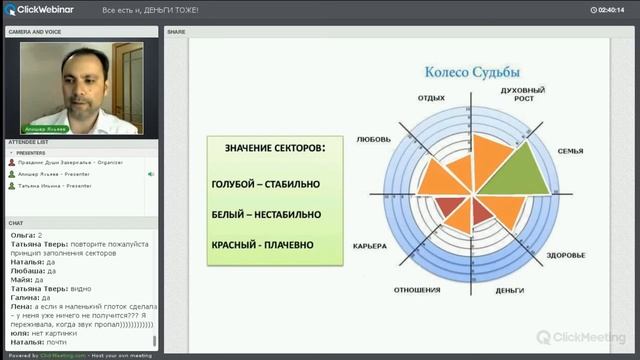This screenshot has width=640, height=360.
Task: Click the 'ЗНАЧЕНИЕ СЕКТОРОВ:' heading
Action: 275,148
